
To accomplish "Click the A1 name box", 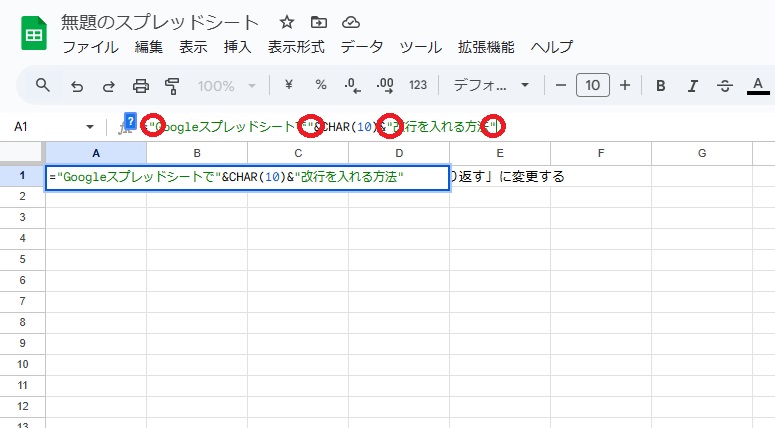I will (21, 127).
